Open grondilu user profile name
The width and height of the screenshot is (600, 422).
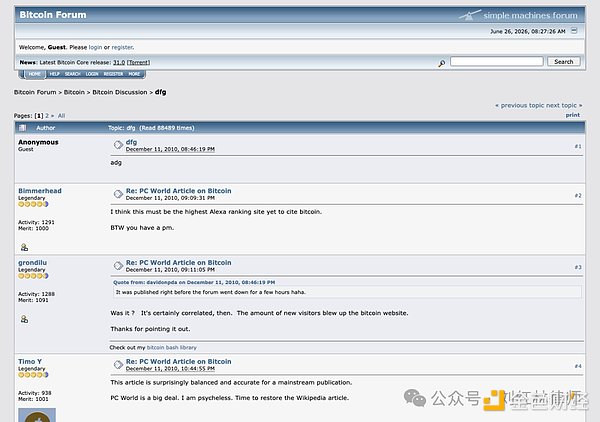coord(33,263)
